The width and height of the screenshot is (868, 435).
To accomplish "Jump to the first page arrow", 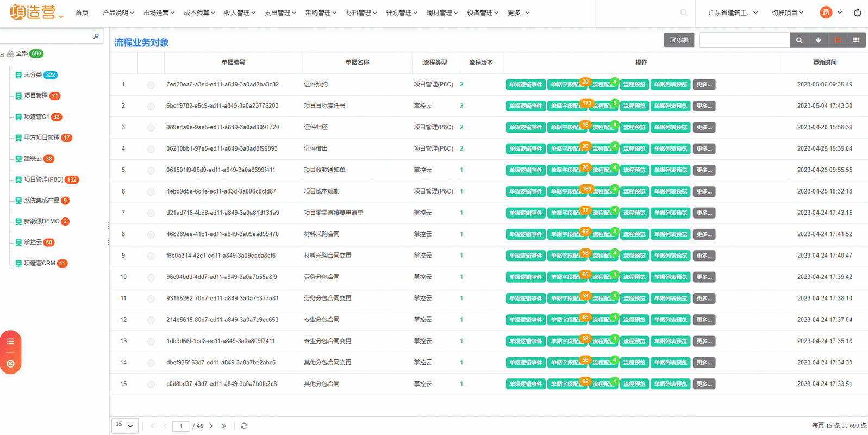I will pyautogui.click(x=152, y=426).
